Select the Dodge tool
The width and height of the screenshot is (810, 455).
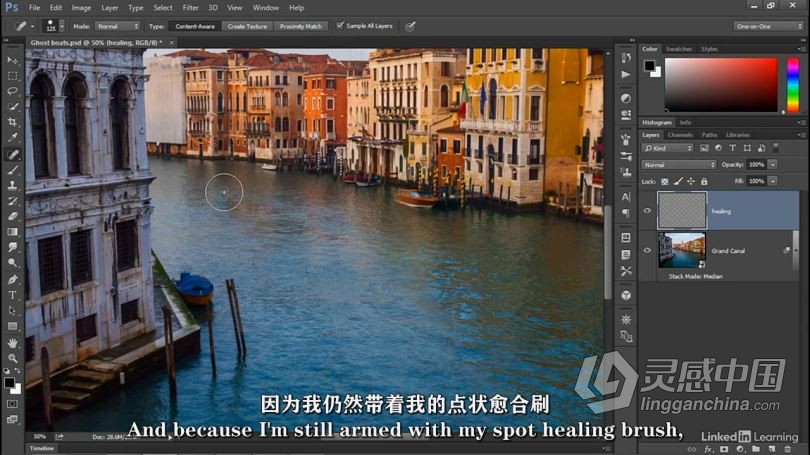[x=12, y=263]
